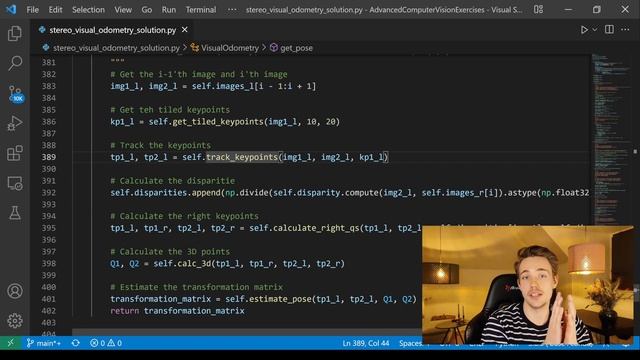Open the Go menu
The height and width of the screenshot is (360, 640).
click(147, 9)
